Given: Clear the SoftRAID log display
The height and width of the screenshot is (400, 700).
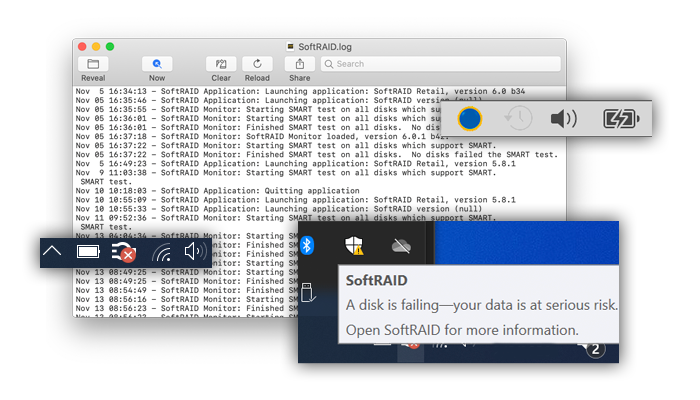Looking at the screenshot, I should point(221,64).
